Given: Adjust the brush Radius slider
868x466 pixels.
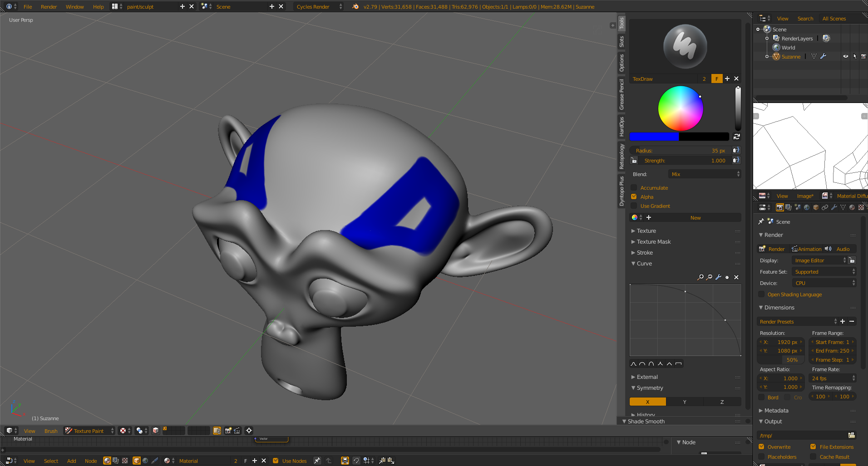Looking at the screenshot, I should [681, 151].
